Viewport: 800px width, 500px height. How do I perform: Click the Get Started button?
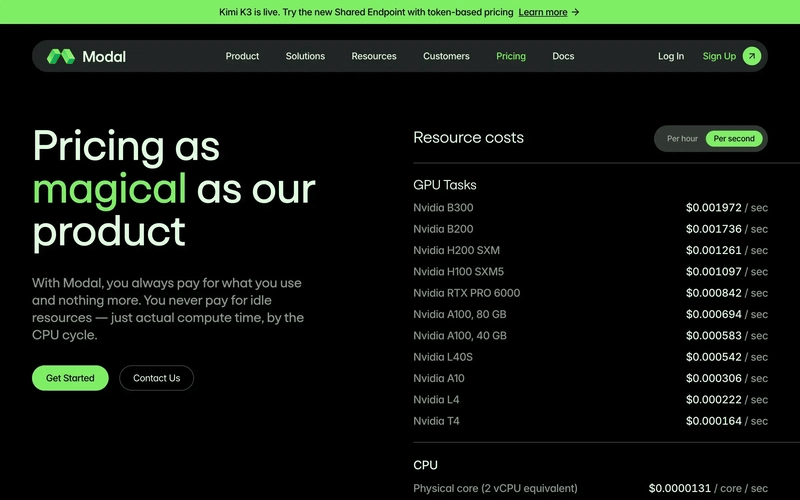click(70, 378)
